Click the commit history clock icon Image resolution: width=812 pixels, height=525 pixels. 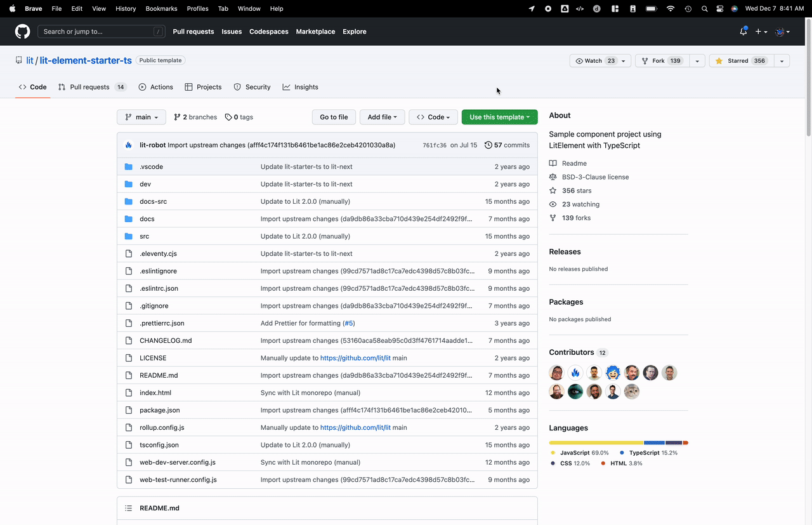[488, 145]
